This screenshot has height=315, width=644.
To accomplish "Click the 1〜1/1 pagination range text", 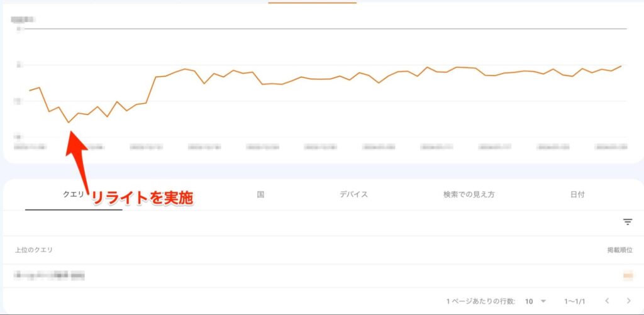I will 575,301.
